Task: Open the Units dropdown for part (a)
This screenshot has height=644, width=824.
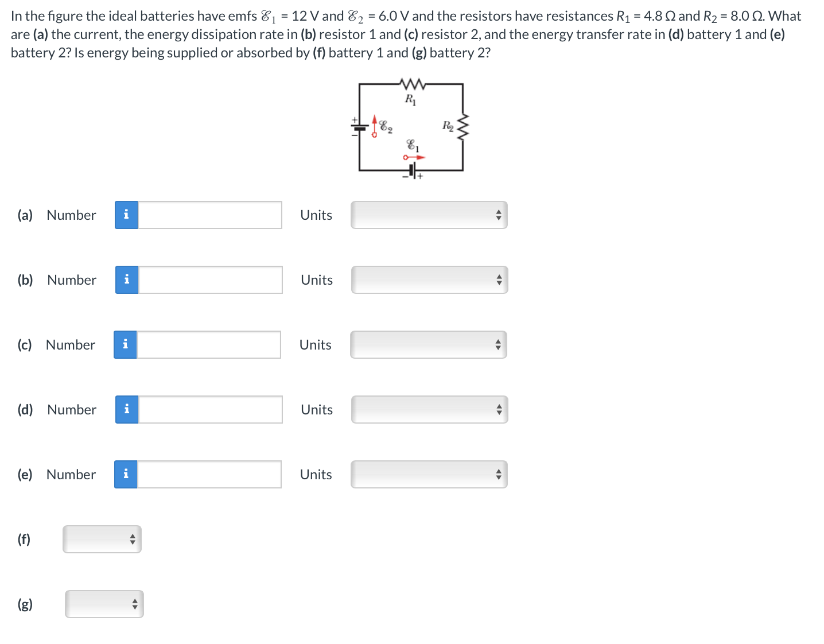Action: click(429, 215)
